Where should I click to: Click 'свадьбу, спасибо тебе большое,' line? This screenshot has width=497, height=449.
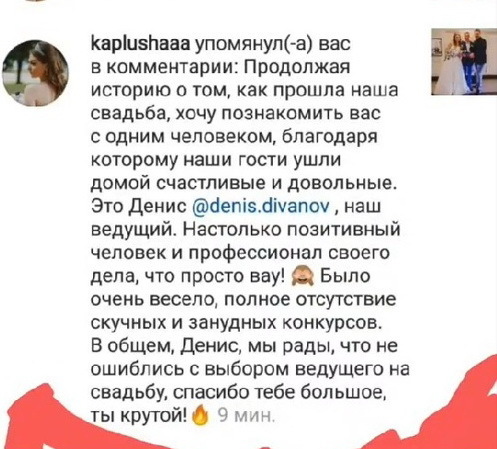(239, 392)
